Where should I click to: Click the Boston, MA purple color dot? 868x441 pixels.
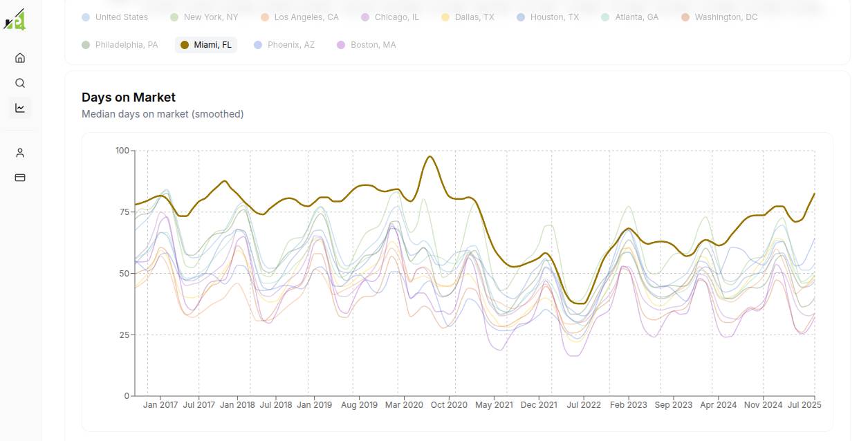coord(341,45)
